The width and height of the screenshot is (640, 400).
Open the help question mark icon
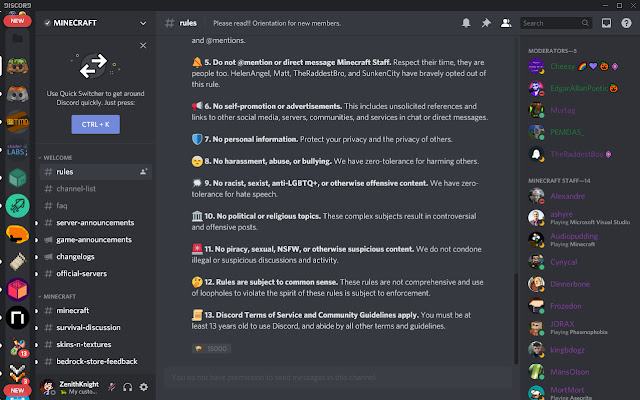pyautogui.click(x=626, y=22)
